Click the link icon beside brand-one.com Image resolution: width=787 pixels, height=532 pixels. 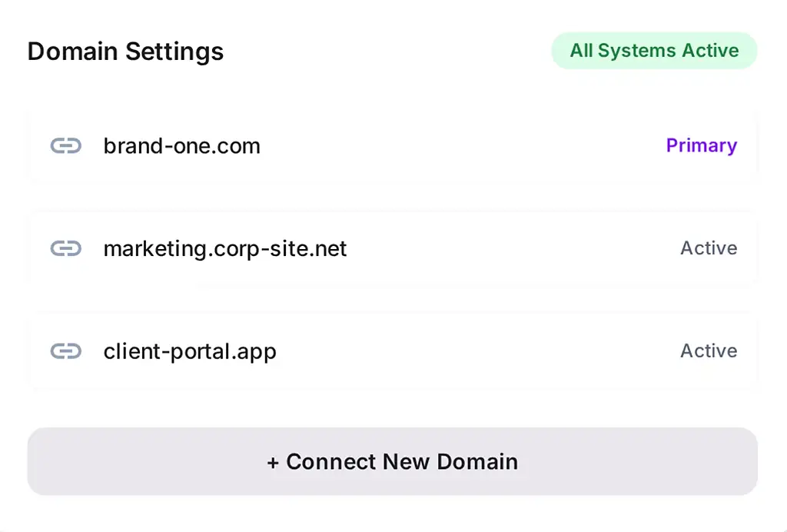tap(66, 146)
